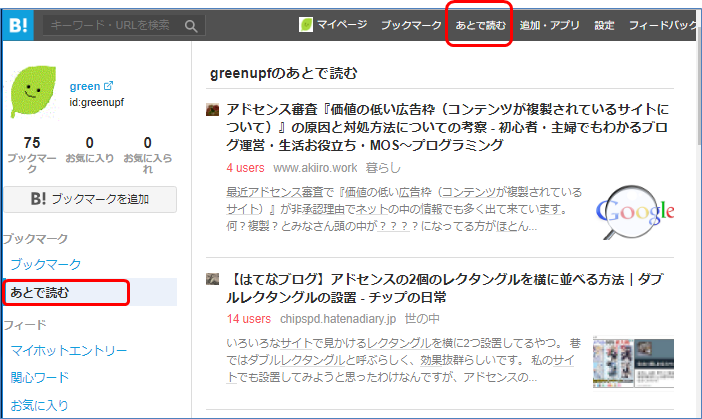
Task: Open マイページ in the top navigation
Action: point(342,25)
